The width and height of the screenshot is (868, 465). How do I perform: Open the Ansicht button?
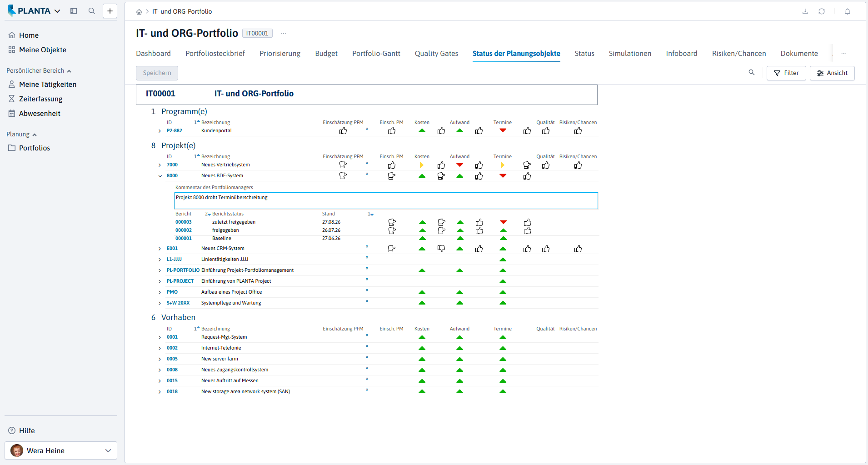point(832,73)
